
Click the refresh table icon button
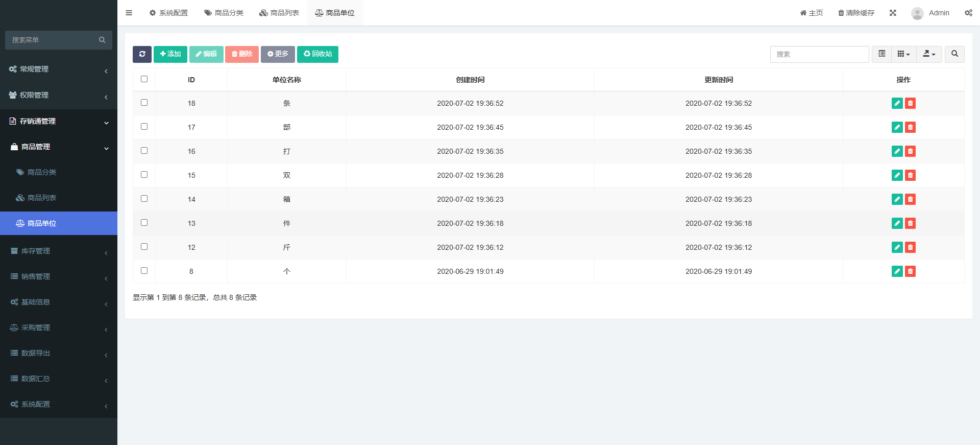click(x=142, y=54)
